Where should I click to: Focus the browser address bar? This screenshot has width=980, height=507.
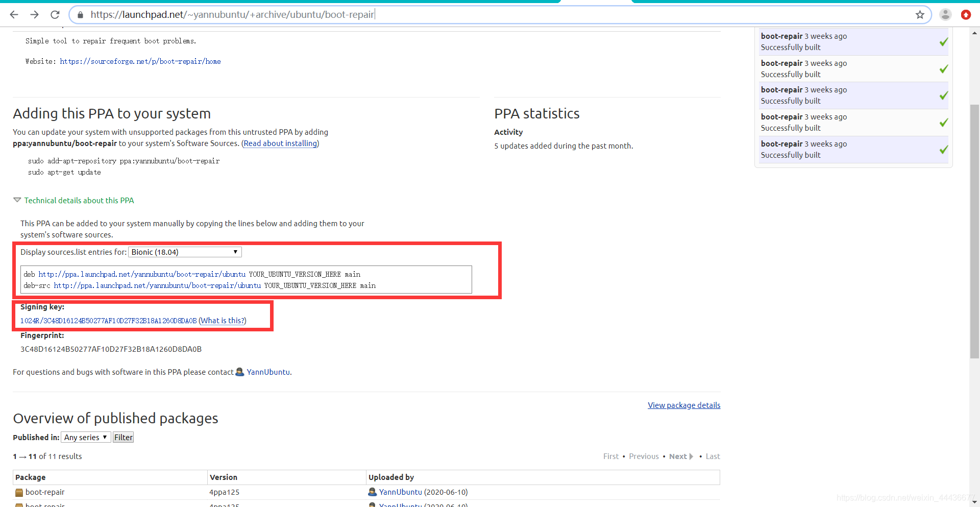click(500, 15)
